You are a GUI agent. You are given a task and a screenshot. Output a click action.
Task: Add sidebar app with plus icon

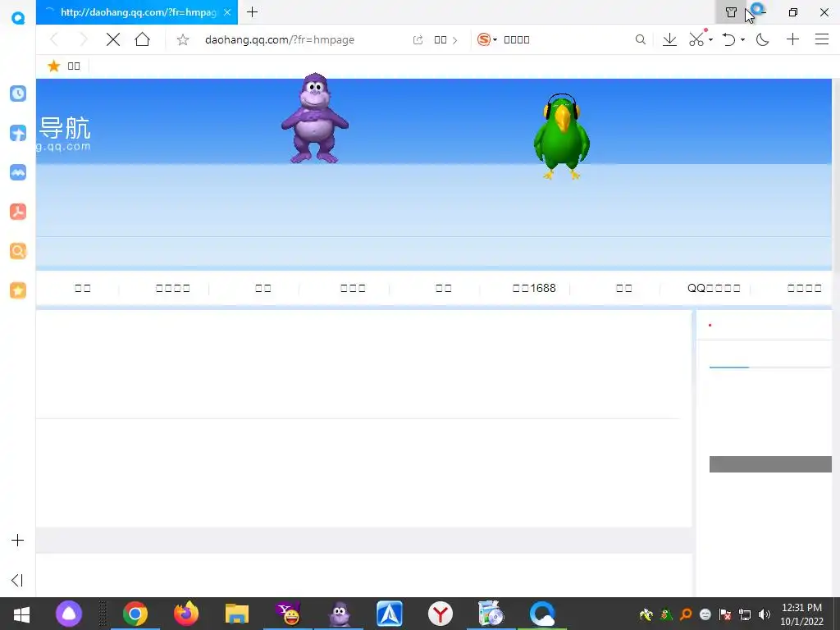tap(18, 540)
